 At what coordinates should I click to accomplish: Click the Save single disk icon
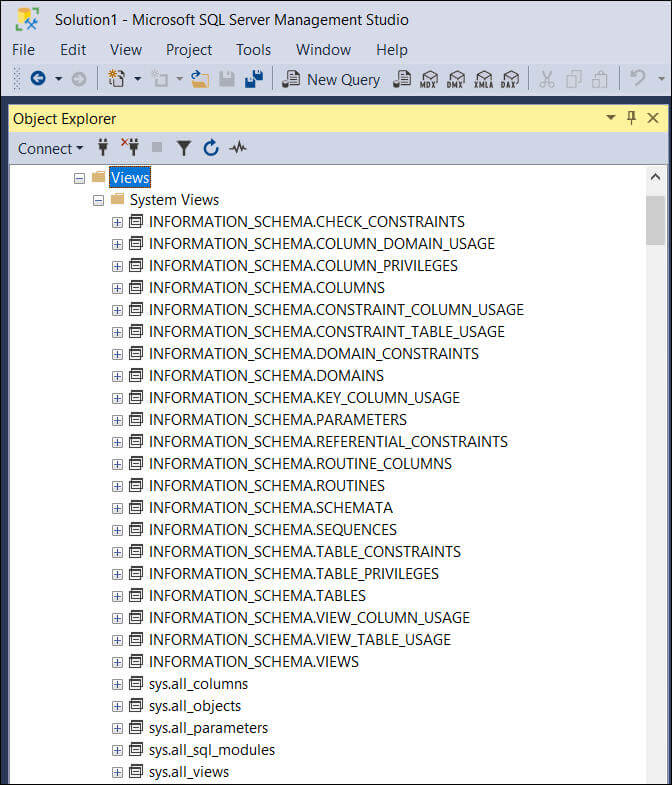(x=227, y=79)
